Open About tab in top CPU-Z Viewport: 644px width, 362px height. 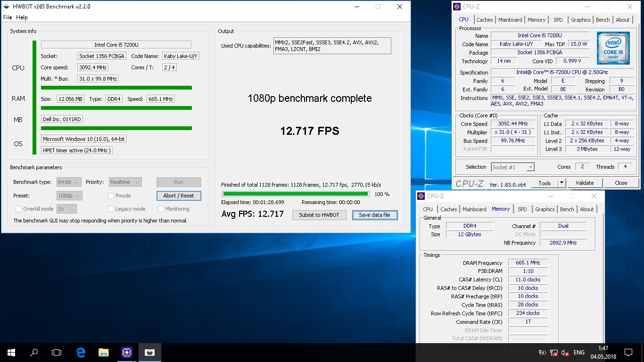[x=623, y=20]
